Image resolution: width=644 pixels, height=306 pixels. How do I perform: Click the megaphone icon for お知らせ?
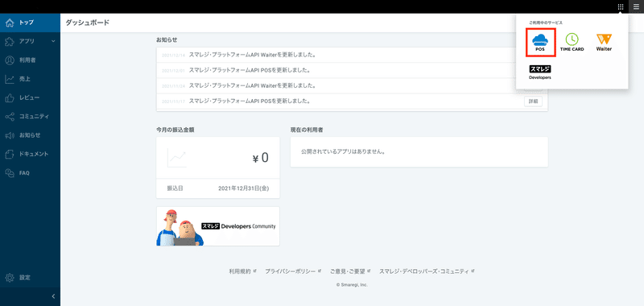coord(10,135)
